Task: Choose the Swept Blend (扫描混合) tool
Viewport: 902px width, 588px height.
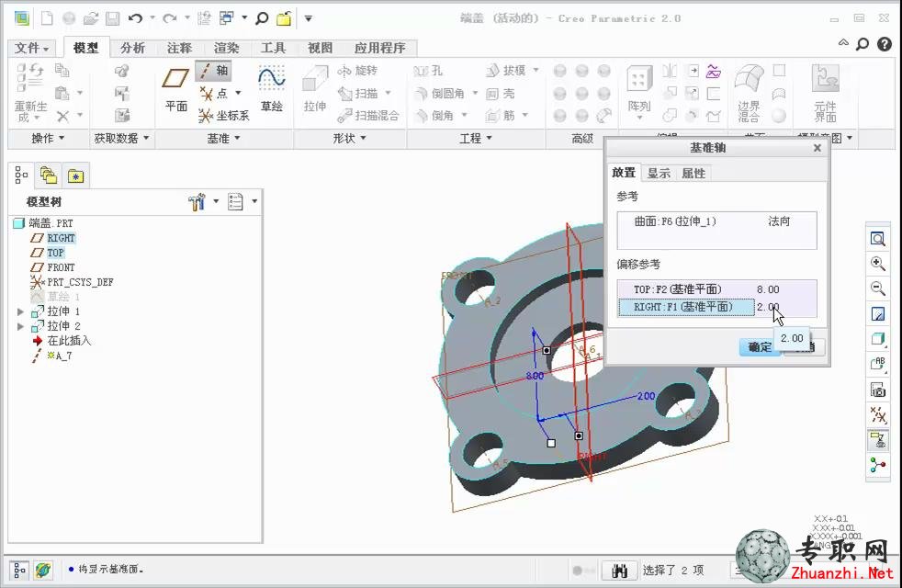Action: pos(368,116)
